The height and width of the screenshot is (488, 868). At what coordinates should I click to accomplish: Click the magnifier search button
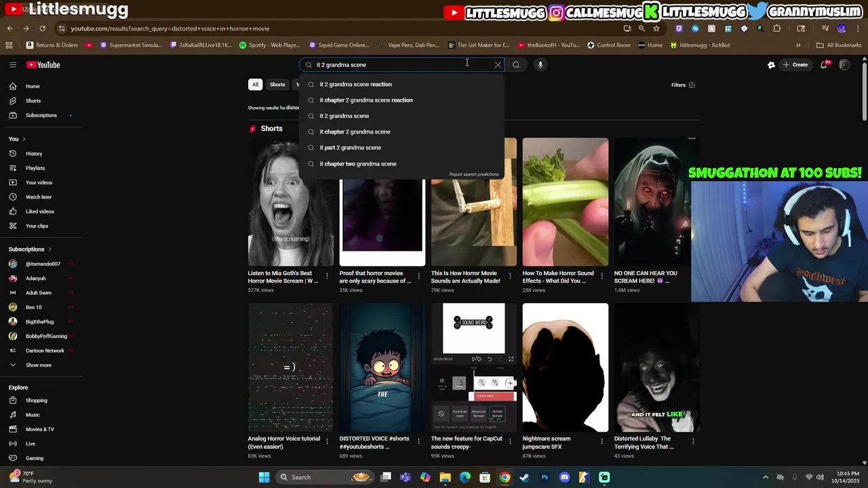tap(516, 65)
